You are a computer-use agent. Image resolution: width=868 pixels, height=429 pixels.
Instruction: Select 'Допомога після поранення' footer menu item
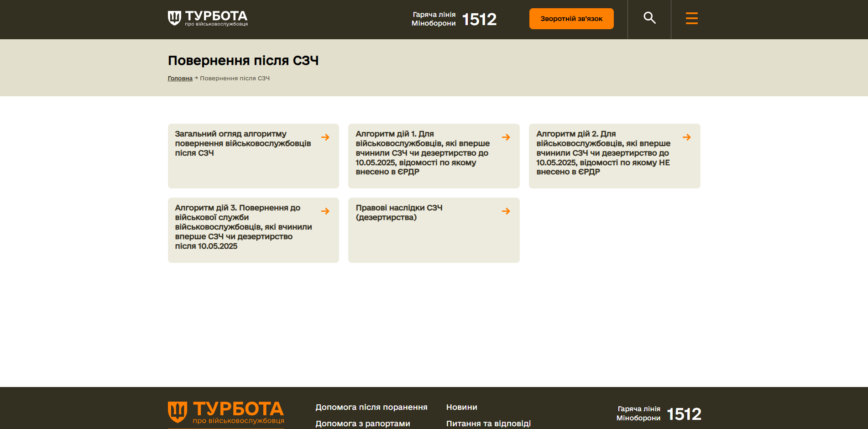coord(371,407)
